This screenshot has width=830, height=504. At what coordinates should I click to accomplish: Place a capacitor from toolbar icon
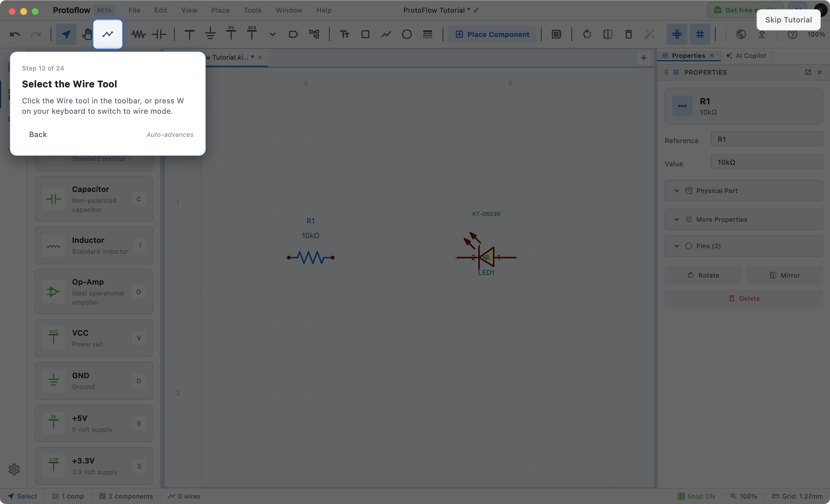click(159, 34)
